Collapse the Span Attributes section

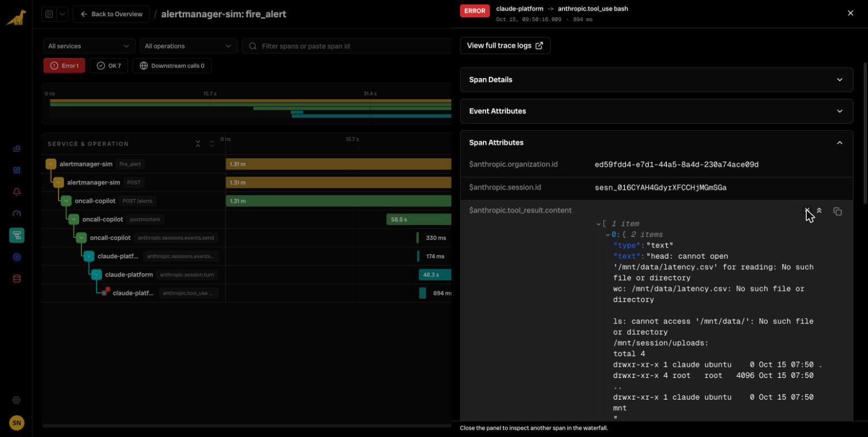tap(656, 143)
